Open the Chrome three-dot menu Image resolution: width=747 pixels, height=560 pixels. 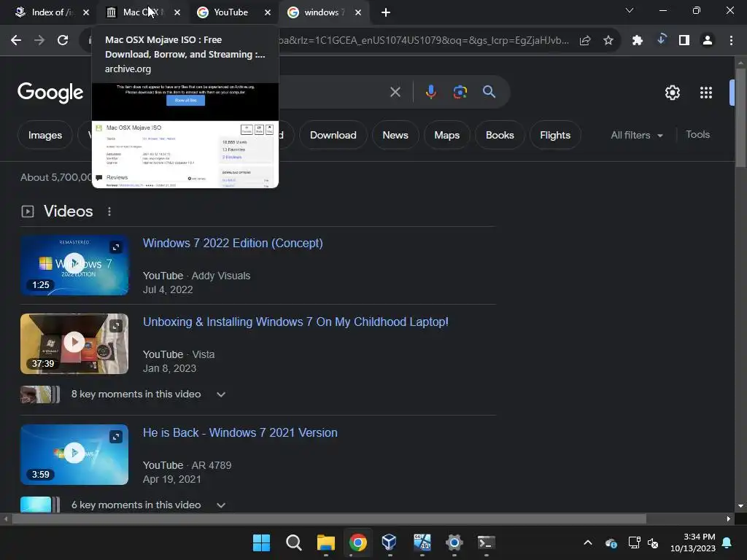point(731,41)
